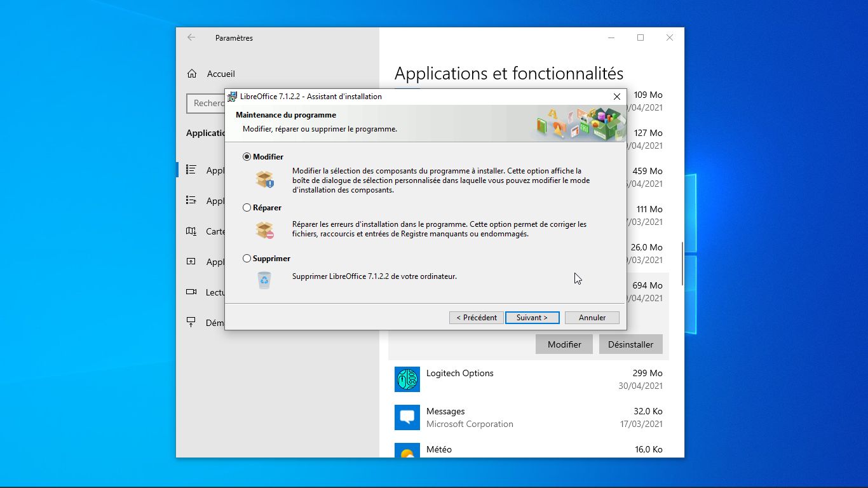Image resolution: width=868 pixels, height=488 pixels.
Task: Click the Microsoft Corporation publisher text
Action: tap(470, 424)
